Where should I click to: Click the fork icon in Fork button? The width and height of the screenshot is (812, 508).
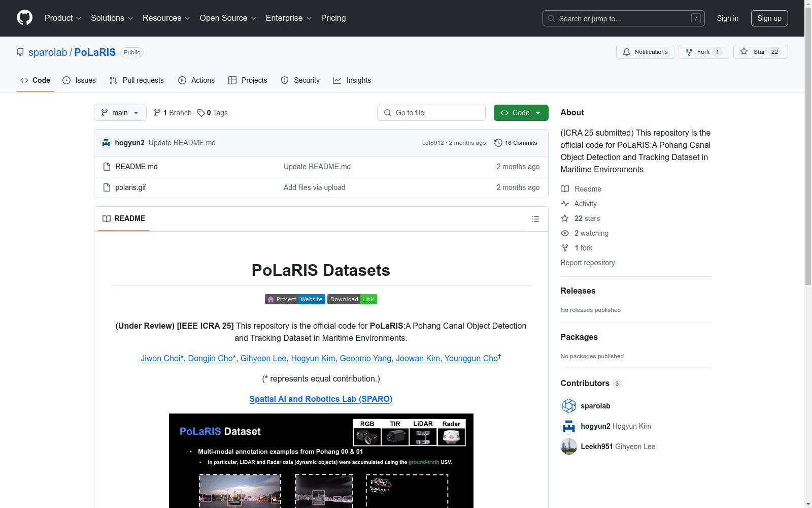(x=689, y=52)
